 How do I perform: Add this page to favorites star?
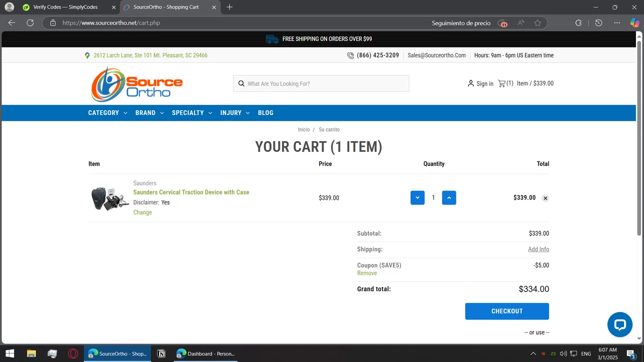click(x=538, y=23)
